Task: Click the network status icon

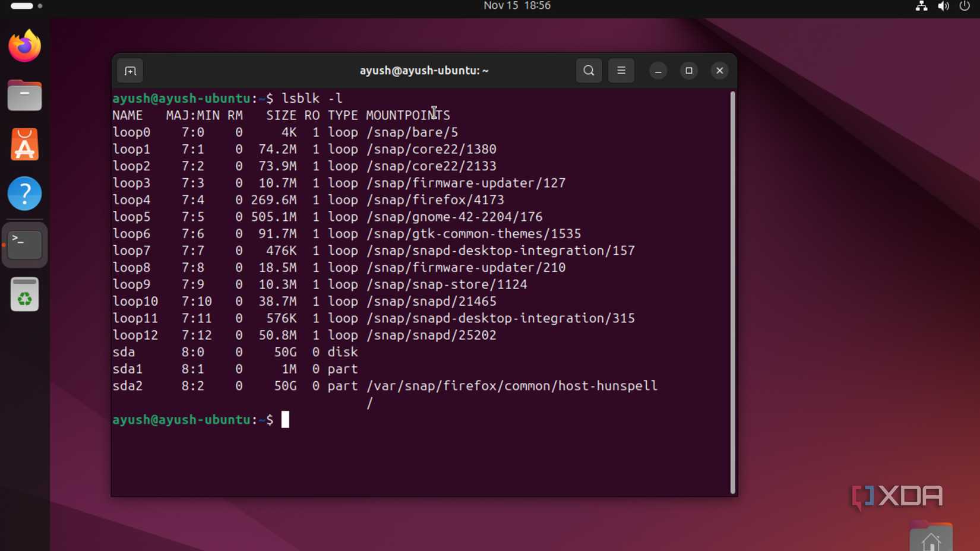Action: click(921, 6)
